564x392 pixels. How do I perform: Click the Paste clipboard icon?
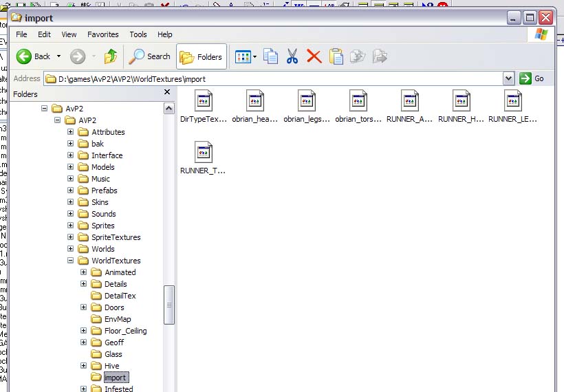coord(336,56)
